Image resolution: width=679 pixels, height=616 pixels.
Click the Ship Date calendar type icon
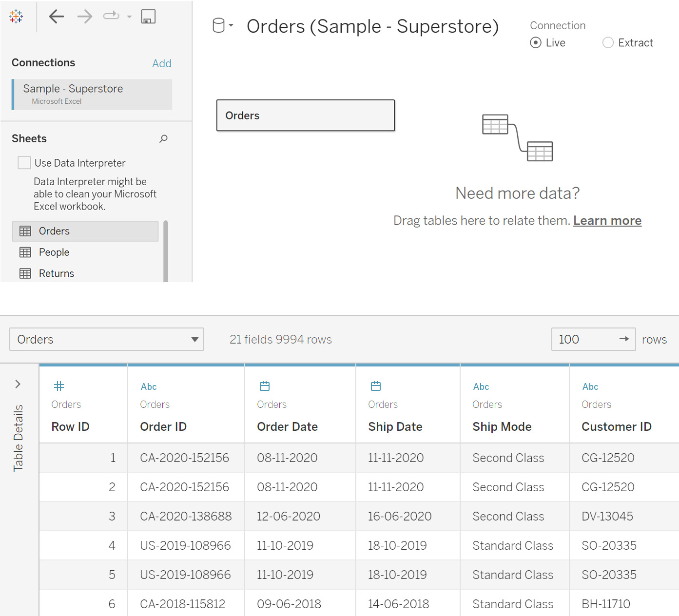pos(376,386)
